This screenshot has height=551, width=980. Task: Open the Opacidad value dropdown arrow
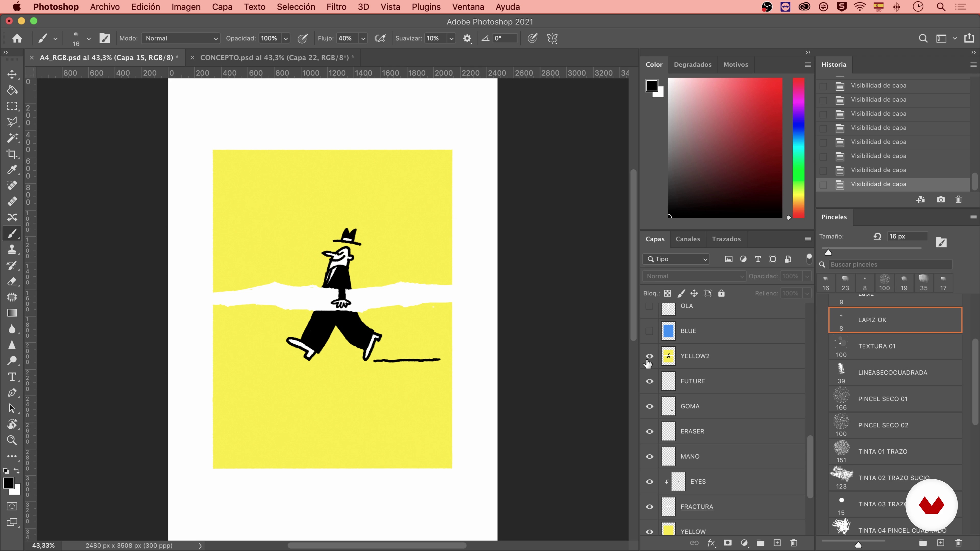click(x=286, y=39)
